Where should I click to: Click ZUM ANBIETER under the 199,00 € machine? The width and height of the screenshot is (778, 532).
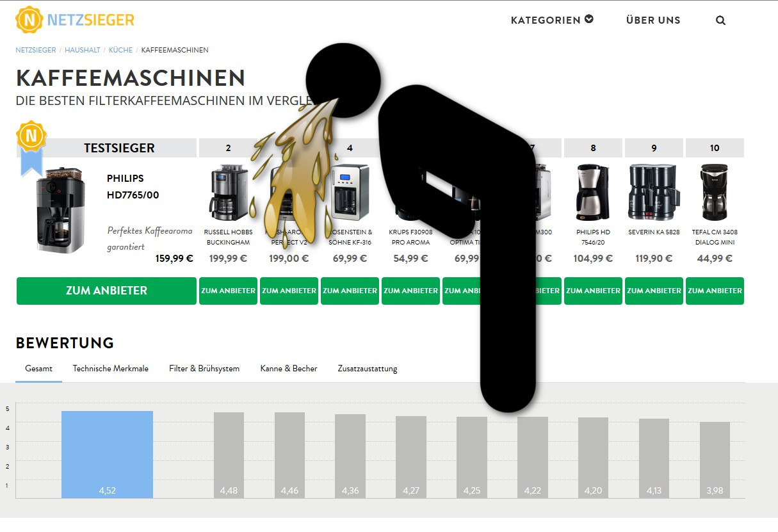(289, 291)
